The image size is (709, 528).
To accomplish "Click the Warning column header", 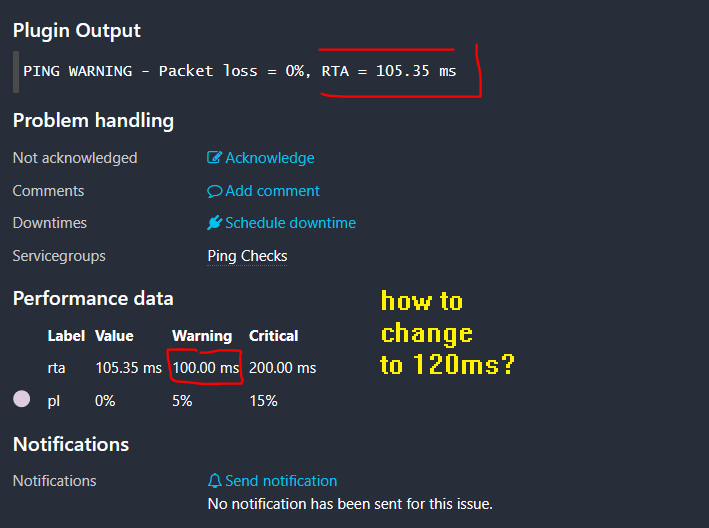I will 202,336.
